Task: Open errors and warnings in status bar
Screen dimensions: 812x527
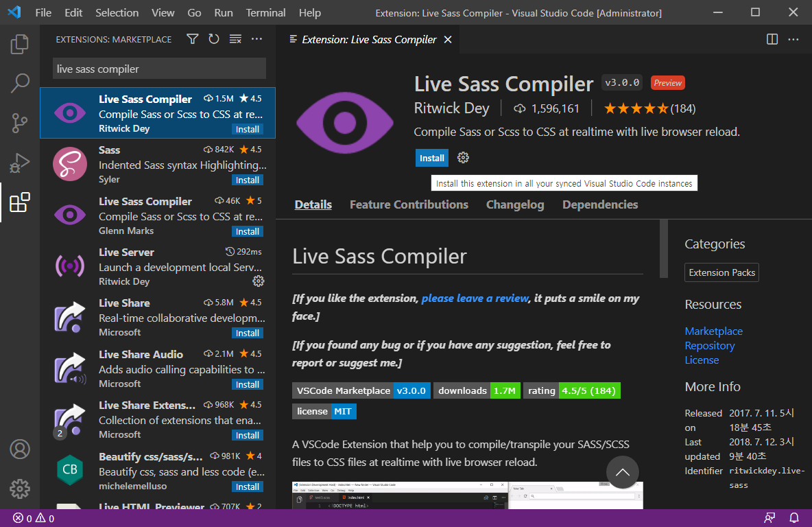Action: [34, 518]
